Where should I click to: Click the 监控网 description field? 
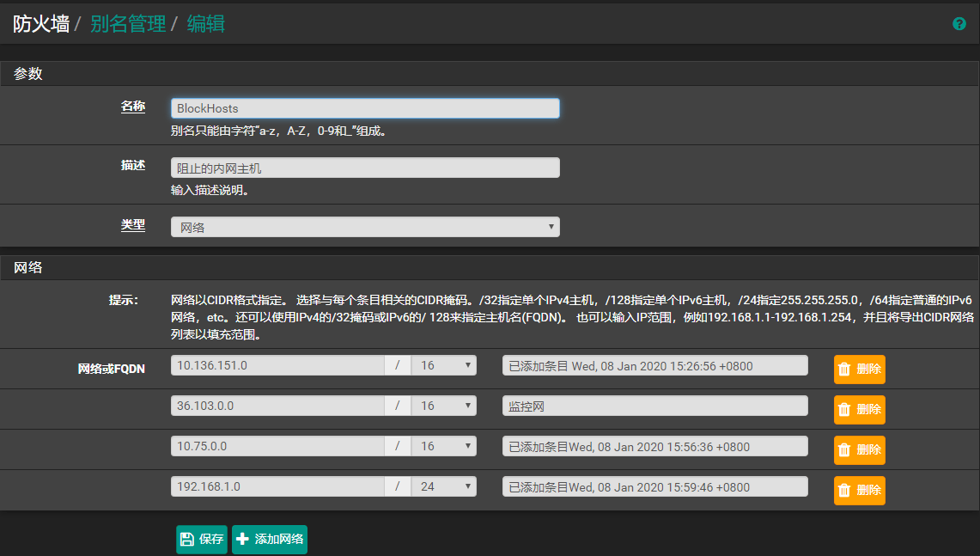(654, 406)
